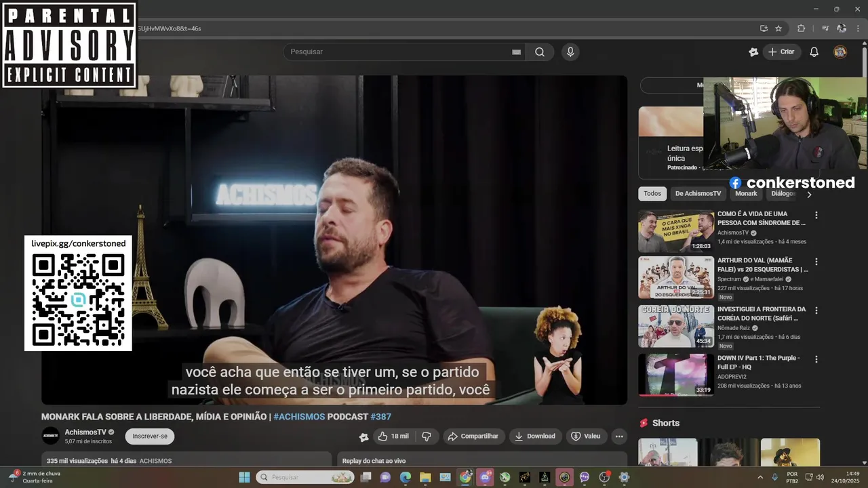Open weather widget 2 mm de chuva
868x488 pixels.
pyautogui.click(x=34, y=477)
